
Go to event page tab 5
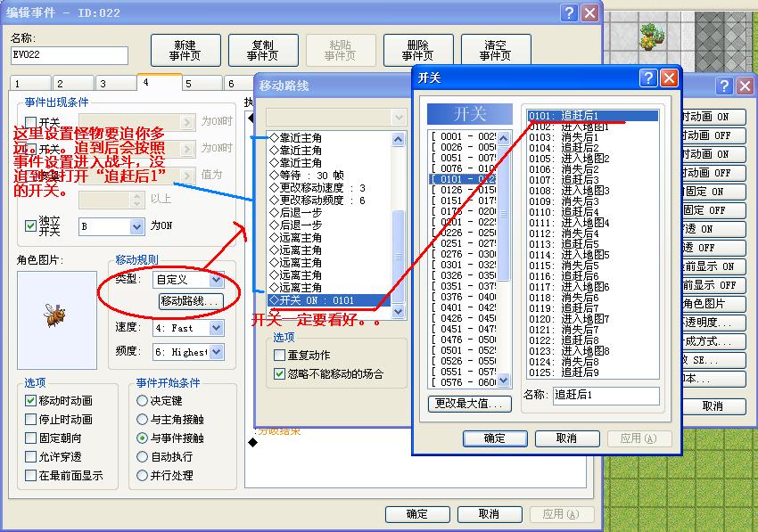pos(202,83)
